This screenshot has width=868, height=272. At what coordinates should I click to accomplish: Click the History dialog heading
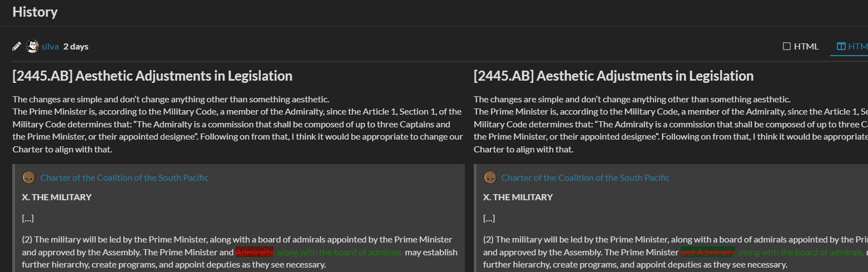35,12
